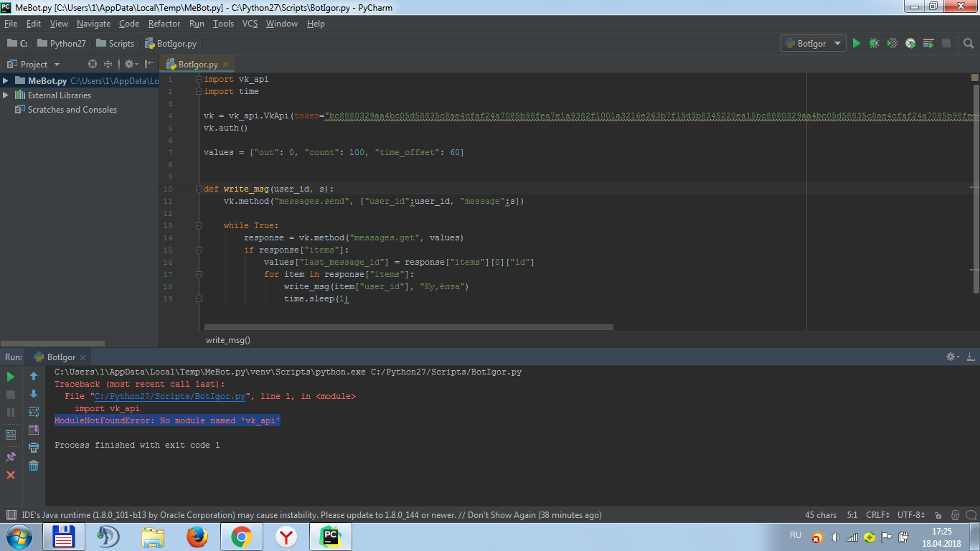Select Scratches and Consoles in project tree
980x551 pixels.
(x=72, y=110)
